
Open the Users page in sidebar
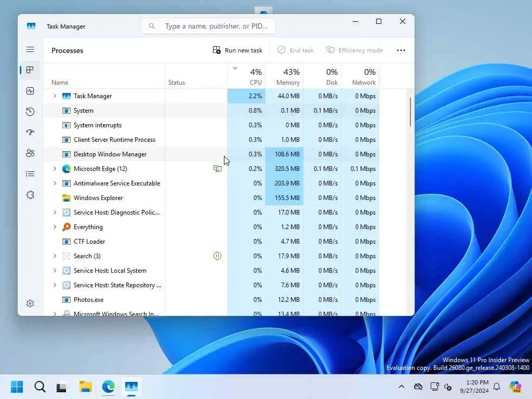30,153
